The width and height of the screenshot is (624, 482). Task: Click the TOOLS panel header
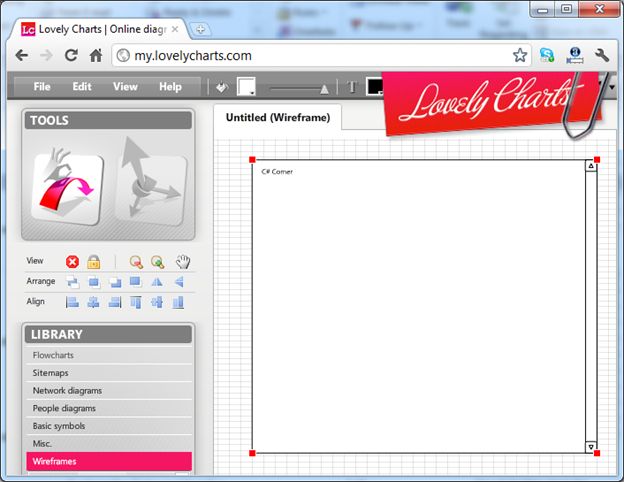pyautogui.click(x=108, y=120)
